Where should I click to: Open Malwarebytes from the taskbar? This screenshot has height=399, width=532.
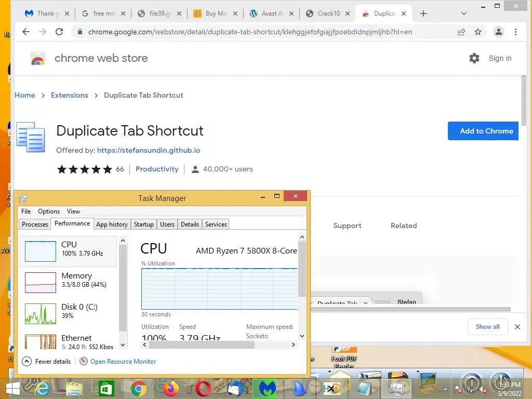coord(268,389)
